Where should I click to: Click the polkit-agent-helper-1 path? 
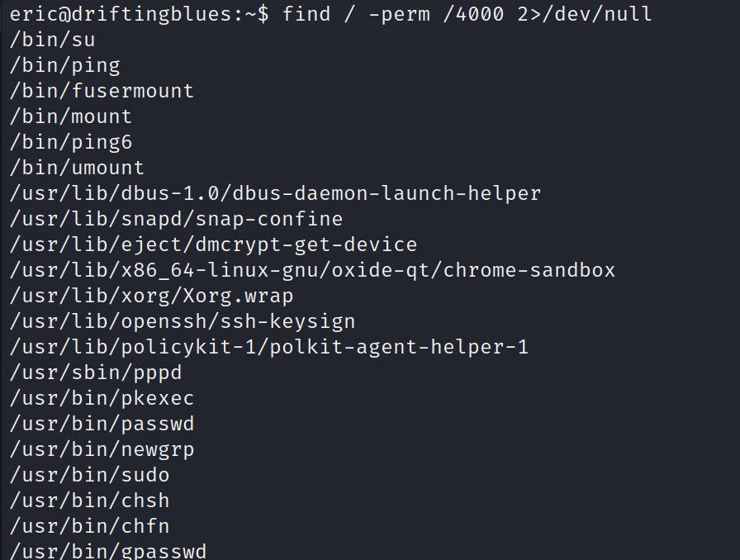(x=269, y=347)
